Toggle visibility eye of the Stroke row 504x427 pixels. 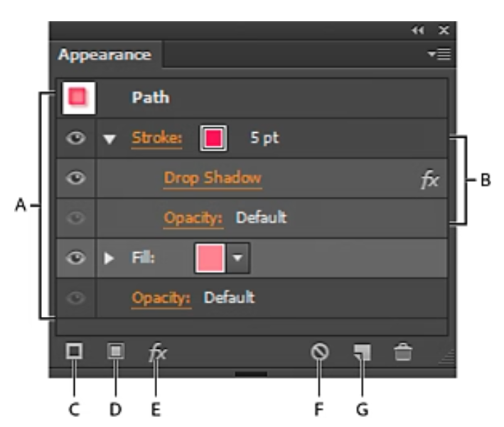point(76,138)
